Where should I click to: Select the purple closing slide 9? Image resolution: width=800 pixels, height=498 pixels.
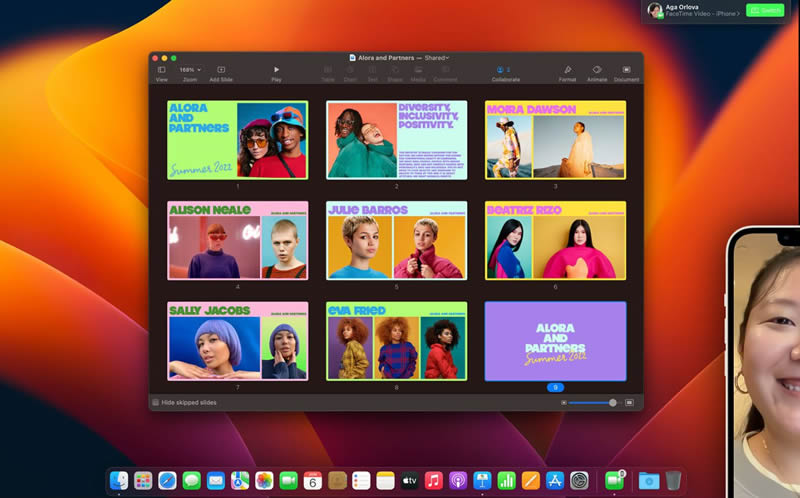(555, 341)
